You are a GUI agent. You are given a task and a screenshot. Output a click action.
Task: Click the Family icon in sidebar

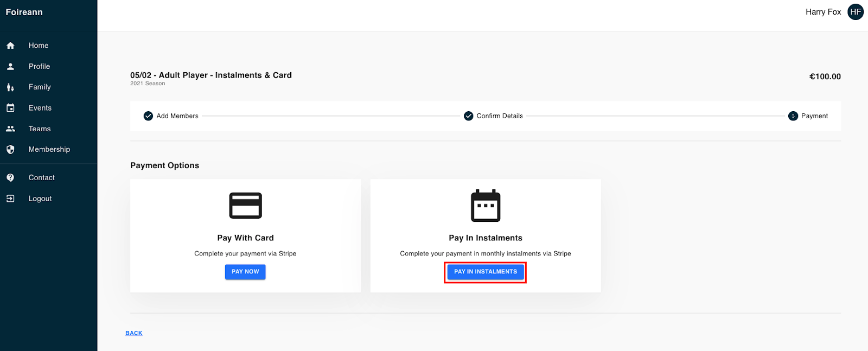[10, 87]
